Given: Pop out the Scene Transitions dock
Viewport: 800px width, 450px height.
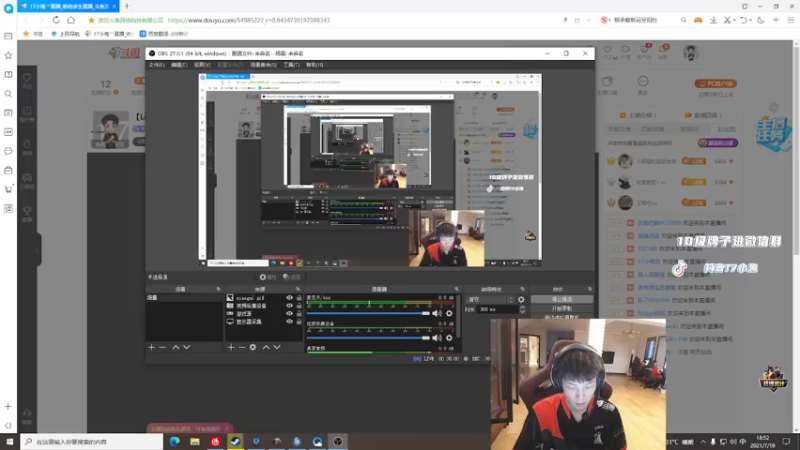Looking at the screenshot, I should [x=522, y=289].
